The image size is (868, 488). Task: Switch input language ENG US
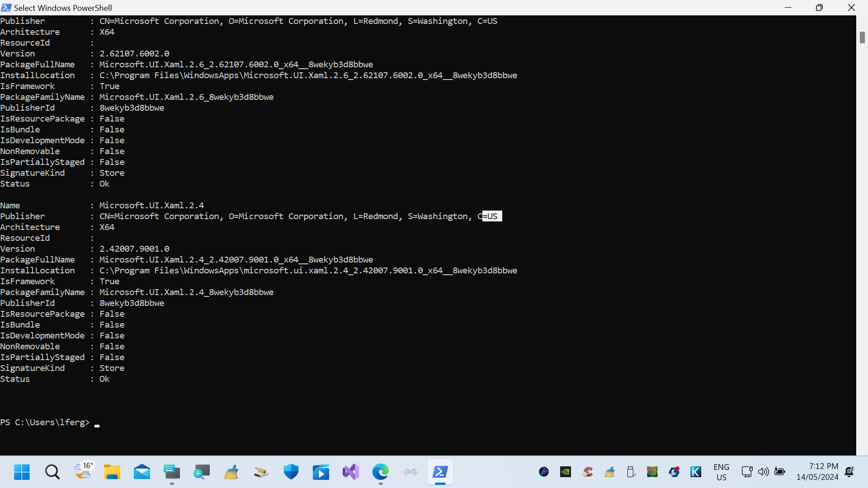722,472
